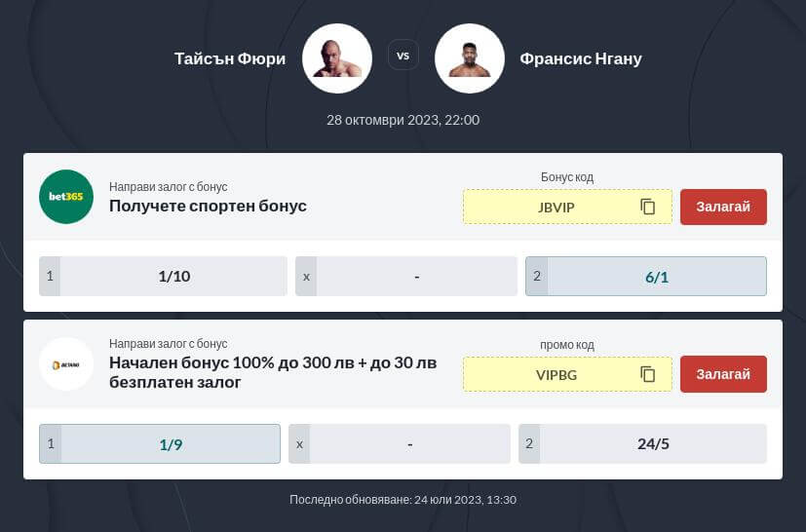This screenshot has height=532, width=806.
Task: Copy the VIPBG promo code icon
Action: click(x=648, y=374)
